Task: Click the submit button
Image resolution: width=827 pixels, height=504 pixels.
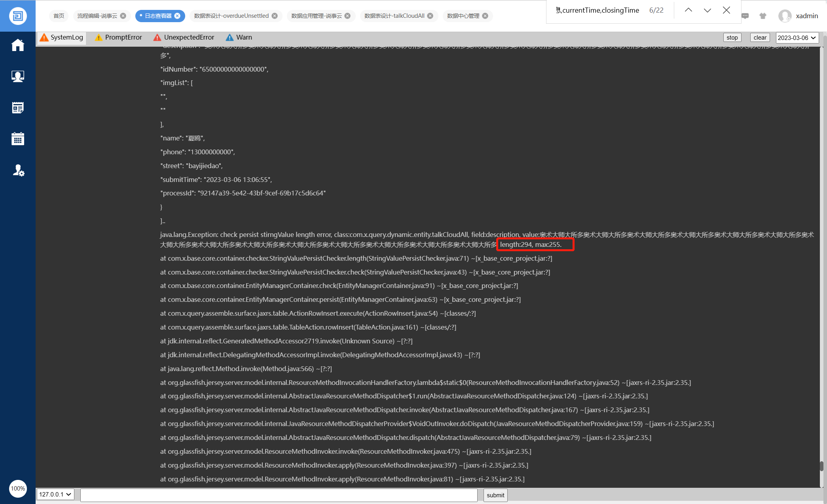Action: click(x=495, y=495)
